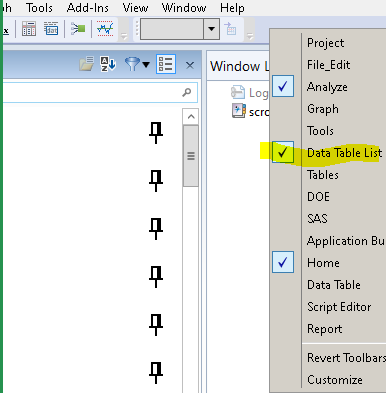386x393 pixels.
Task: Select the script window entry in Window List
Action: point(250,112)
